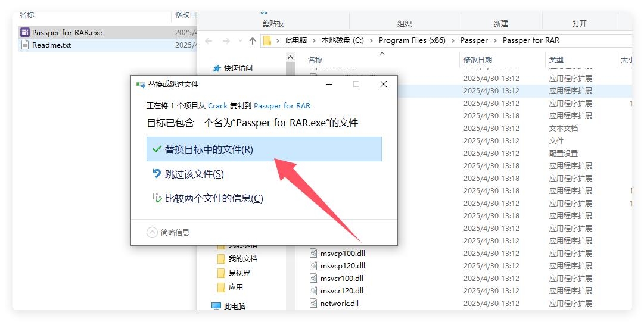Click the 快速访问 star icon
The height and width of the screenshot is (322, 644).
click(x=217, y=68)
